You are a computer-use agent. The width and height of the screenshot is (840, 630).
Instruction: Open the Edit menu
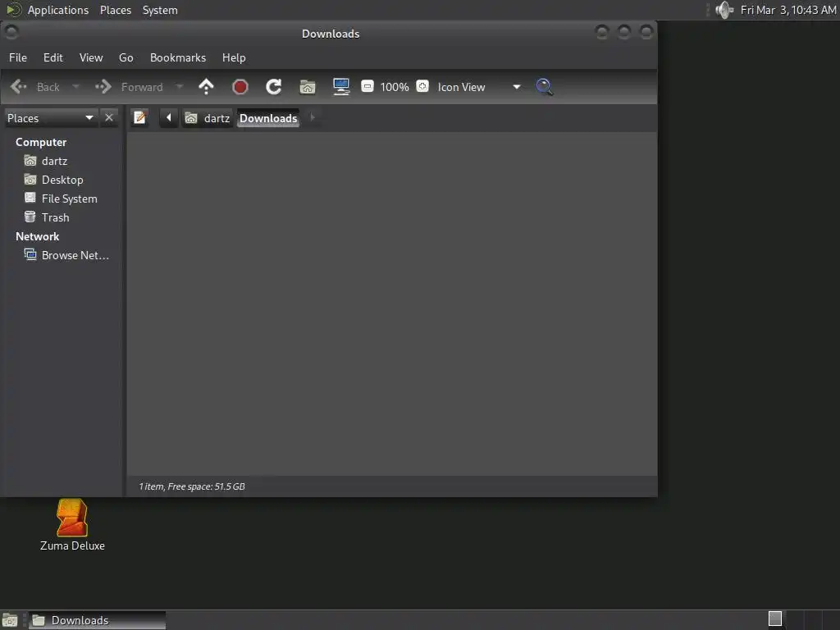pyautogui.click(x=53, y=57)
